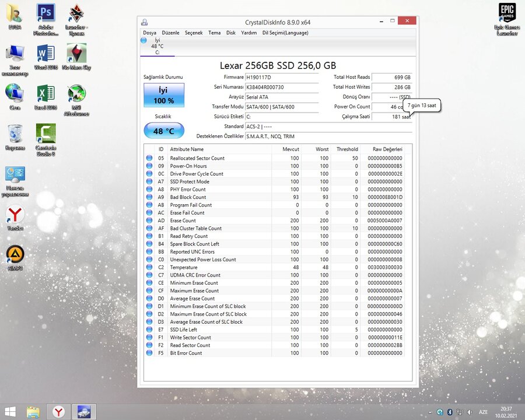Expand the hidden system tray icons arrow

pos(430,412)
